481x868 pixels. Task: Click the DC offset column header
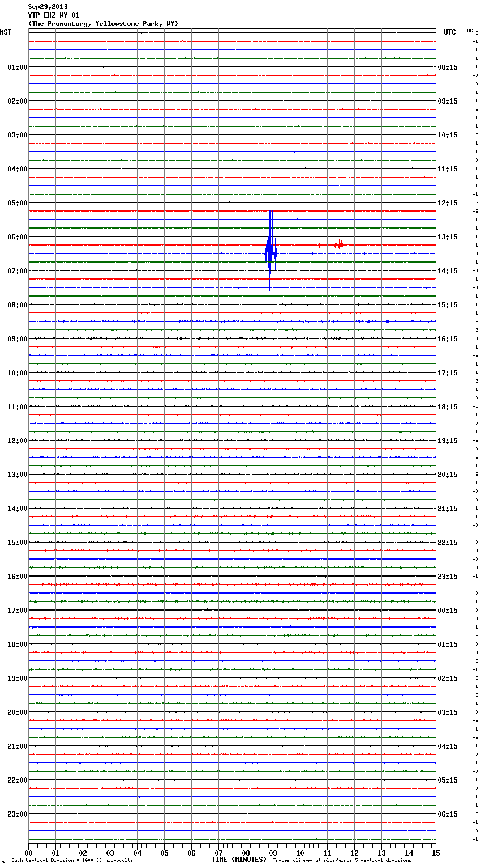(x=471, y=31)
